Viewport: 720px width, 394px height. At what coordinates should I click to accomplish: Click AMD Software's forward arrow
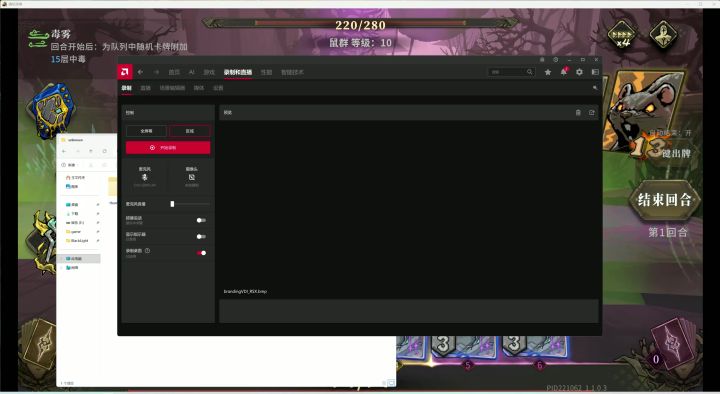point(156,72)
